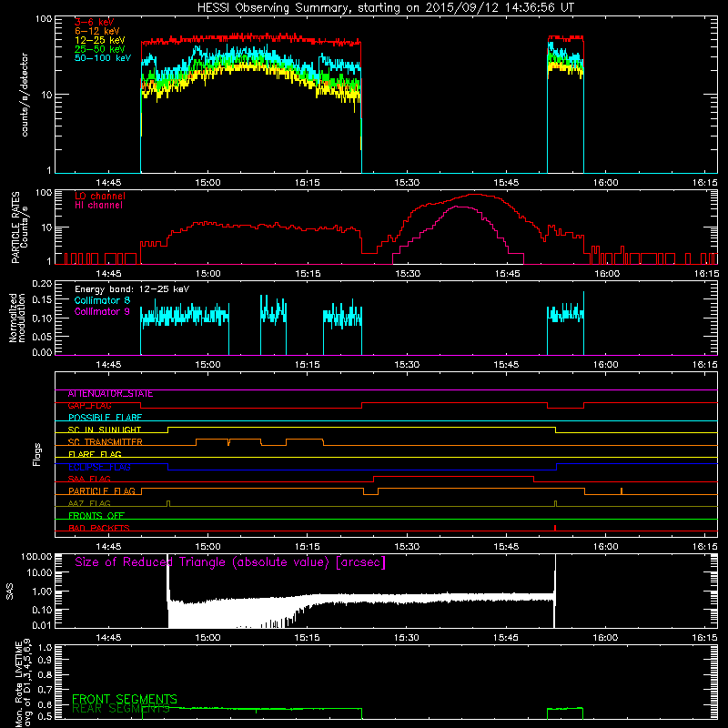Click the HESSI Observing Summary title text

coord(385,8)
